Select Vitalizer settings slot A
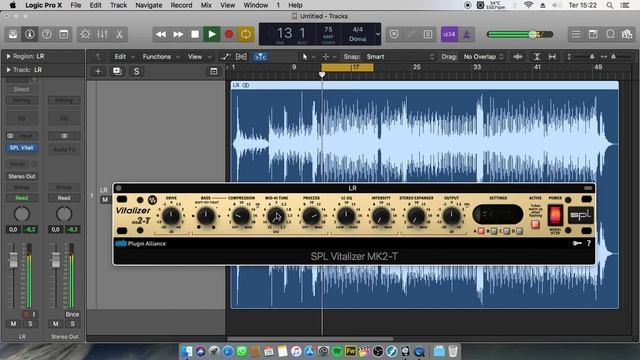The width and height of the screenshot is (640, 360). 481,231
